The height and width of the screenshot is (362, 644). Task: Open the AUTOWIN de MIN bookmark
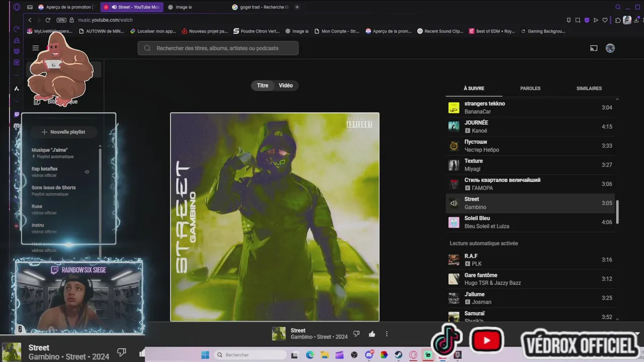pyautogui.click(x=101, y=31)
